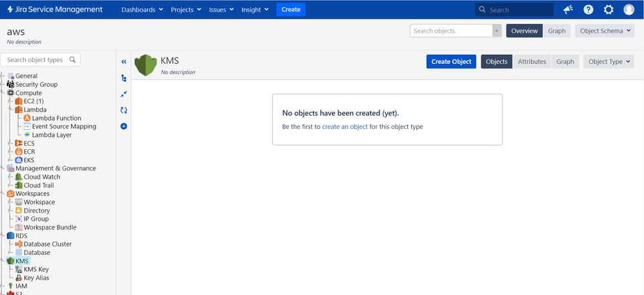
Task: Click the Key Alias icon
Action: [19, 278]
